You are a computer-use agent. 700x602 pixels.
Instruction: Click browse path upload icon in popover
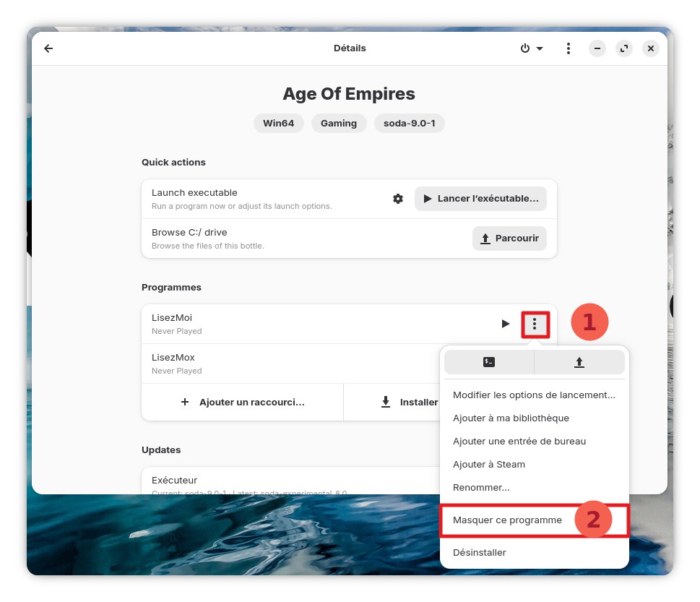point(579,362)
